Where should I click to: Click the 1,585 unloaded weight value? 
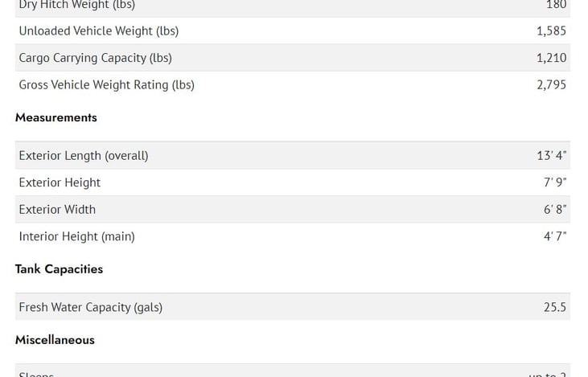tap(551, 31)
